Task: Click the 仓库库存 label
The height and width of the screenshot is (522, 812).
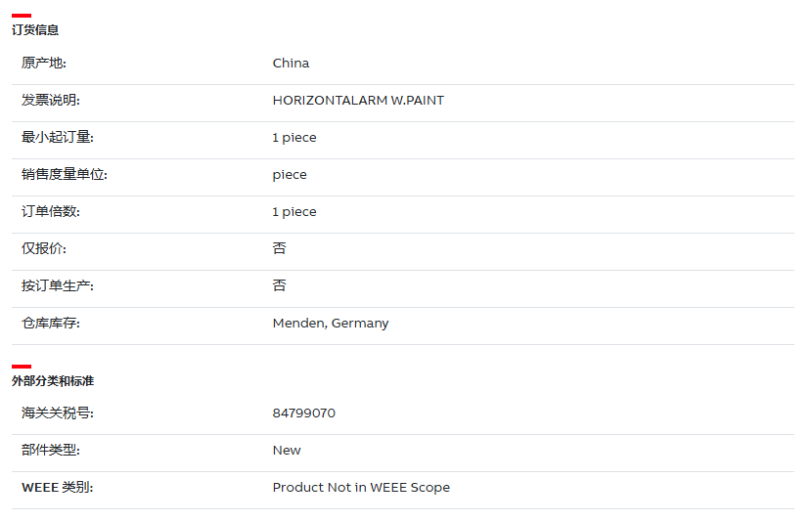Action: (x=50, y=324)
